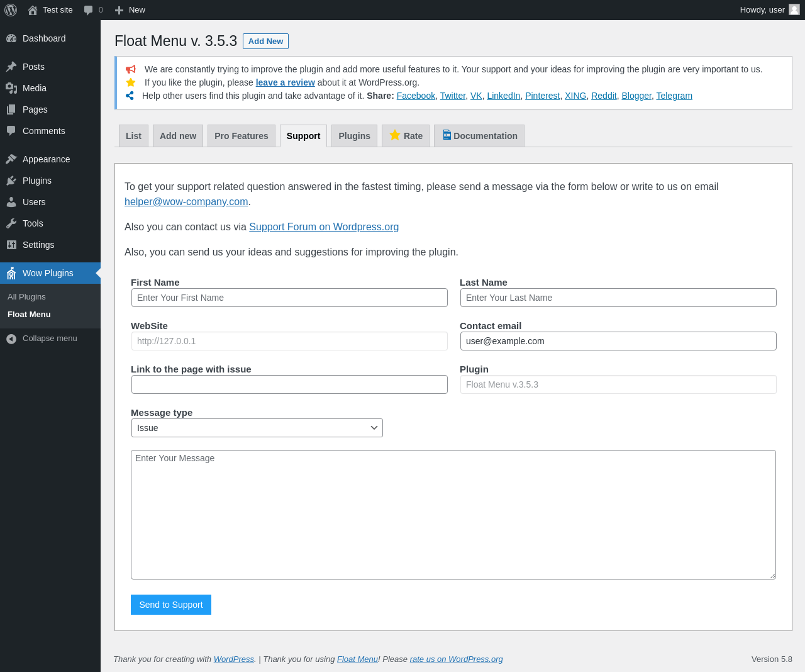Open the WordPress link in footer
This screenshot has width=805, height=672.
pos(234,659)
